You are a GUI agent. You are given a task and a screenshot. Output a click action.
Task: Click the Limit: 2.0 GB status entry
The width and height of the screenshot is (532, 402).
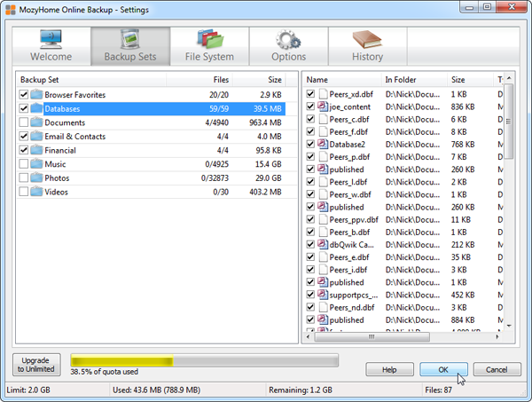pyautogui.click(x=28, y=390)
